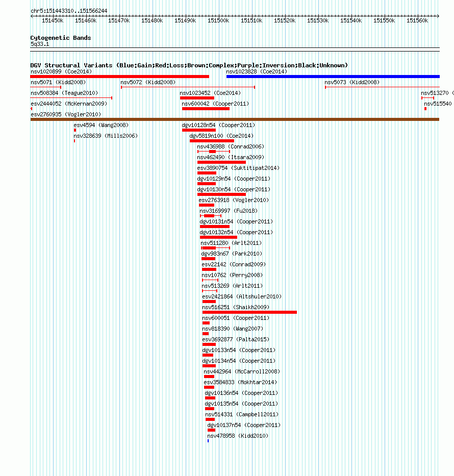Screen dimensions: 454x476
Task: Select nsv514331 (Campbell2011) label
Action: (242, 415)
